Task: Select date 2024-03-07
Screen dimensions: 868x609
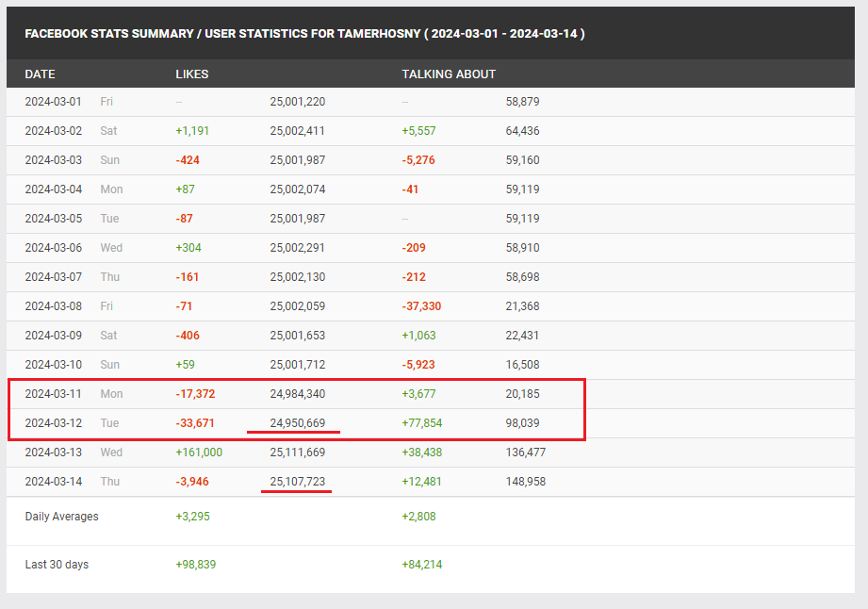Action: 53,277
